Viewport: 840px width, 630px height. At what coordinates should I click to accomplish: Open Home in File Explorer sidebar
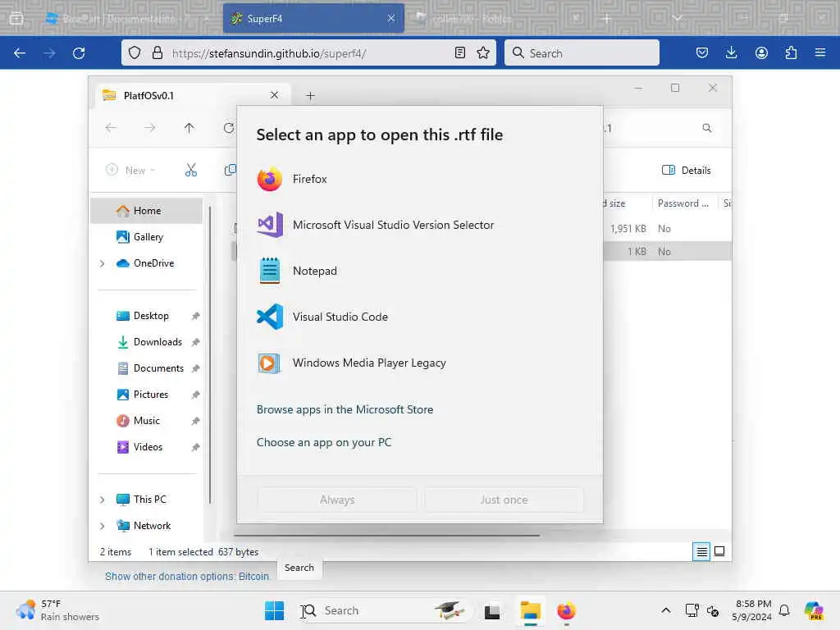click(x=146, y=211)
